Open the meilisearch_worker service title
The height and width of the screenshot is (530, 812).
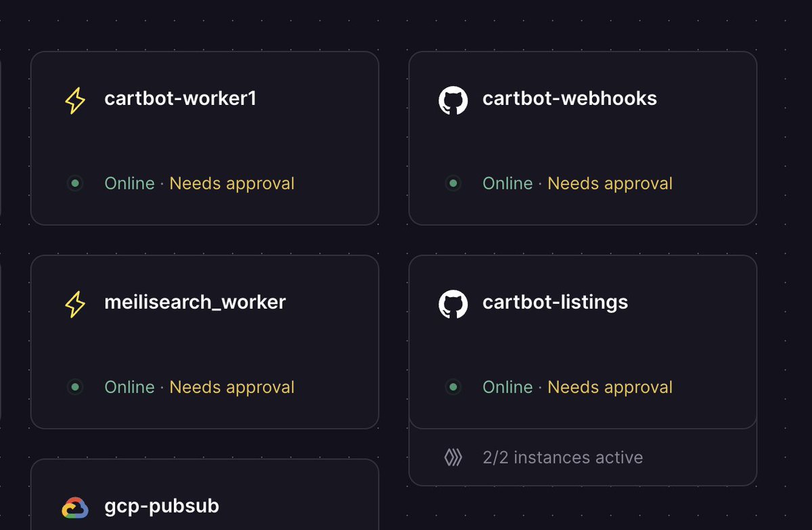click(x=196, y=303)
